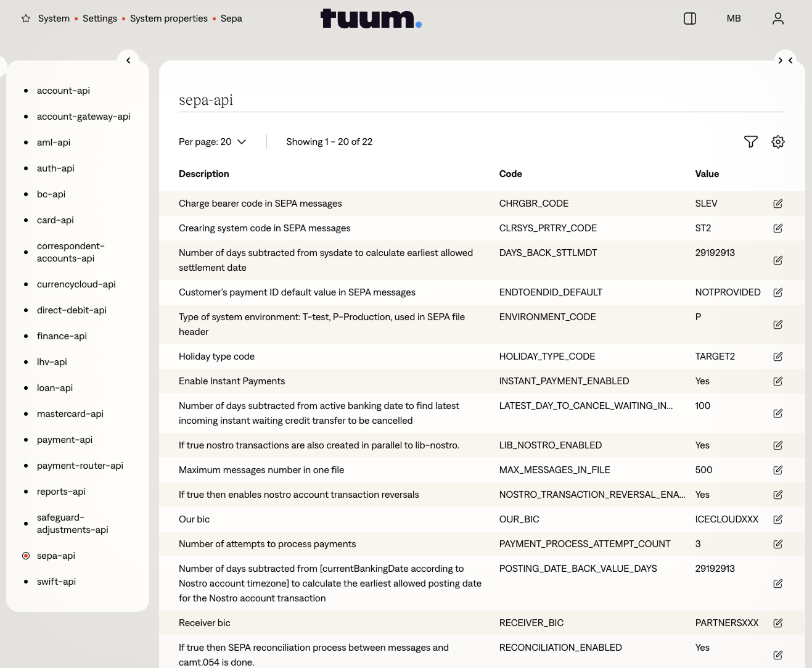Image resolution: width=812 pixels, height=668 pixels.
Task: Collapse the left sidebar with chevron
Action: tap(128, 60)
